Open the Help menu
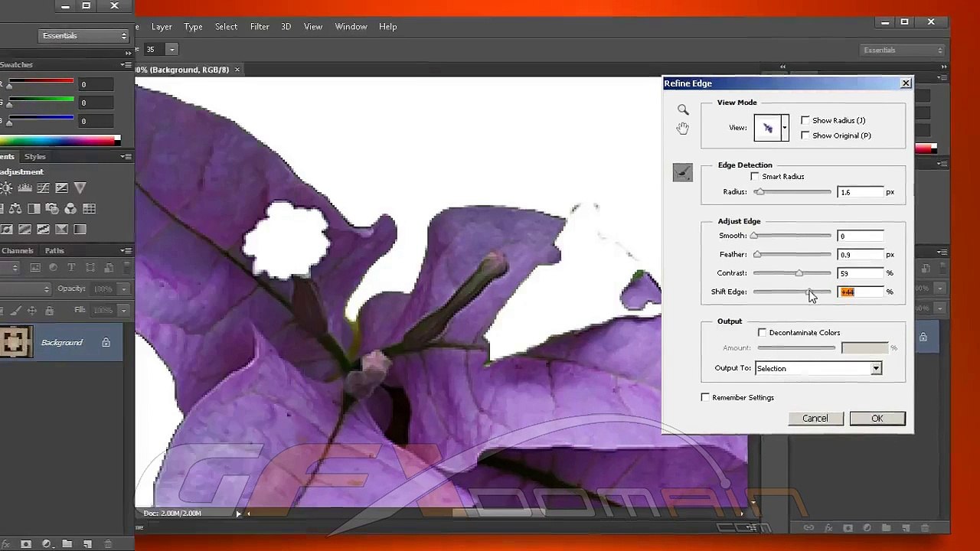This screenshot has width=980, height=551. 387,27
